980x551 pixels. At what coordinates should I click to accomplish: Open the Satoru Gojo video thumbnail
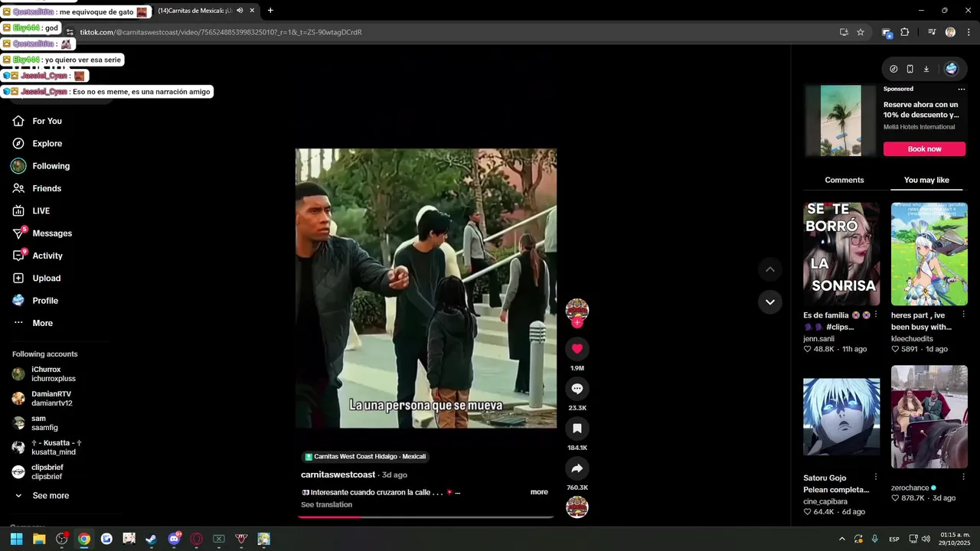tap(841, 417)
